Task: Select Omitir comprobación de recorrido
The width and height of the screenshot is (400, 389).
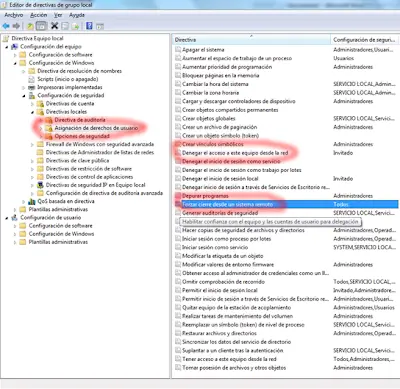Action: click(223, 282)
